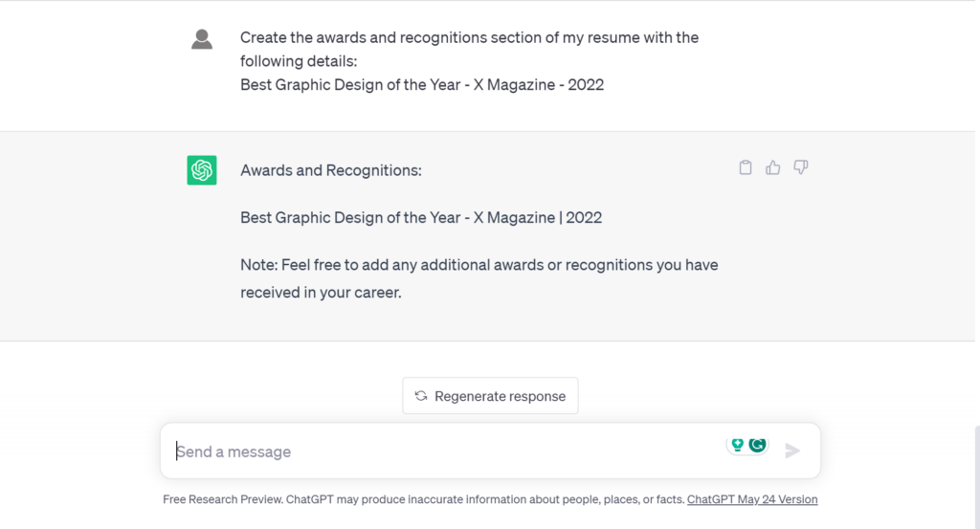Click the circular arrows regenerate icon

pos(421,395)
